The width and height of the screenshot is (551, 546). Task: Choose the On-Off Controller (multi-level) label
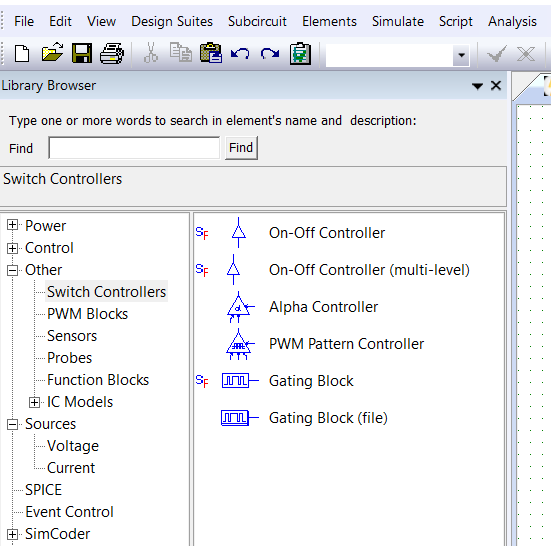pyautogui.click(x=369, y=270)
